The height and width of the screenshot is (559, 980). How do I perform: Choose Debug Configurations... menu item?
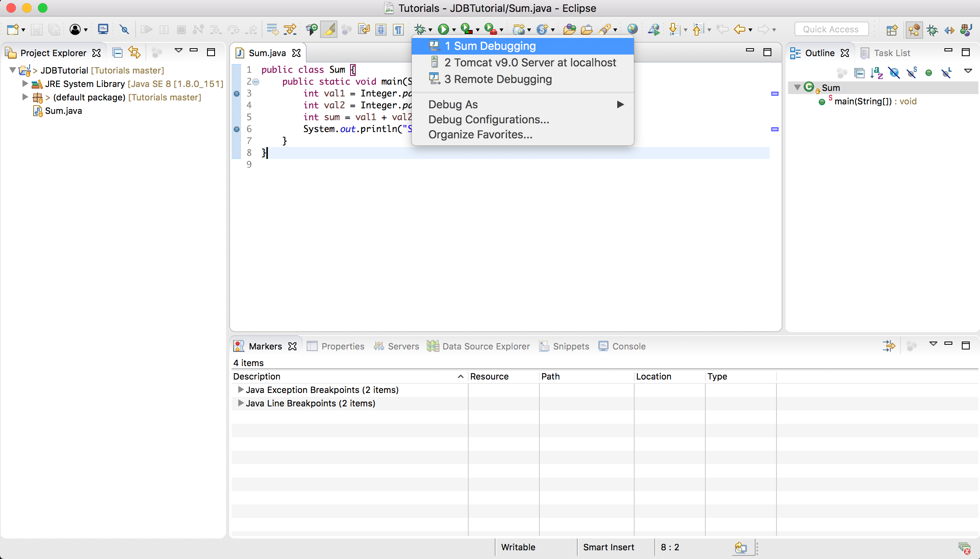[522, 119]
